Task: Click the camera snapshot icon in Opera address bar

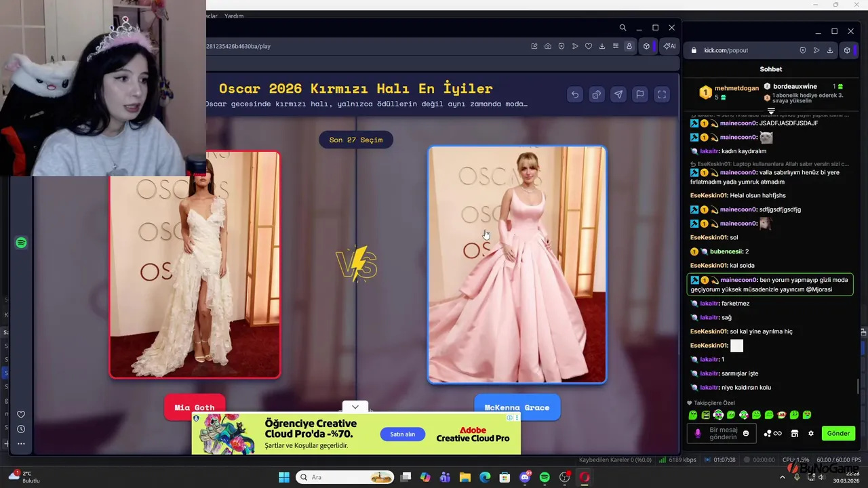Action: pos(548,46)
